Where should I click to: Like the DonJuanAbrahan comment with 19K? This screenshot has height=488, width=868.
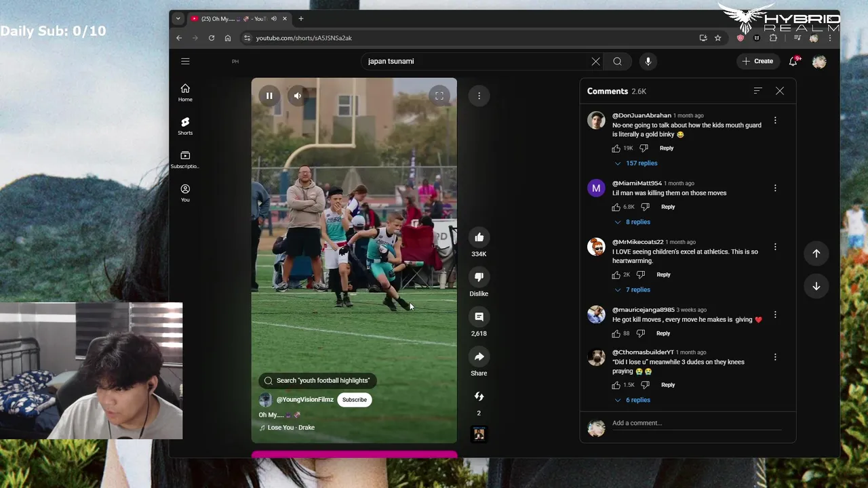point(616,148)
